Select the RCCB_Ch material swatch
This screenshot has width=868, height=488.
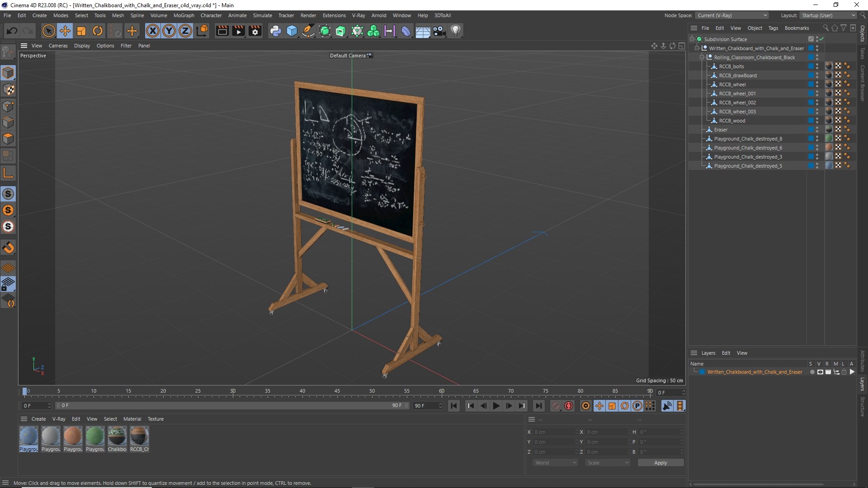click(139, 439)
